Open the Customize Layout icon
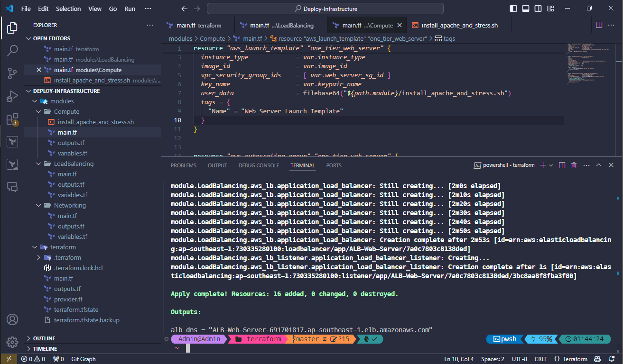Screen dimensions: 623x364 [x=550, y=9]
